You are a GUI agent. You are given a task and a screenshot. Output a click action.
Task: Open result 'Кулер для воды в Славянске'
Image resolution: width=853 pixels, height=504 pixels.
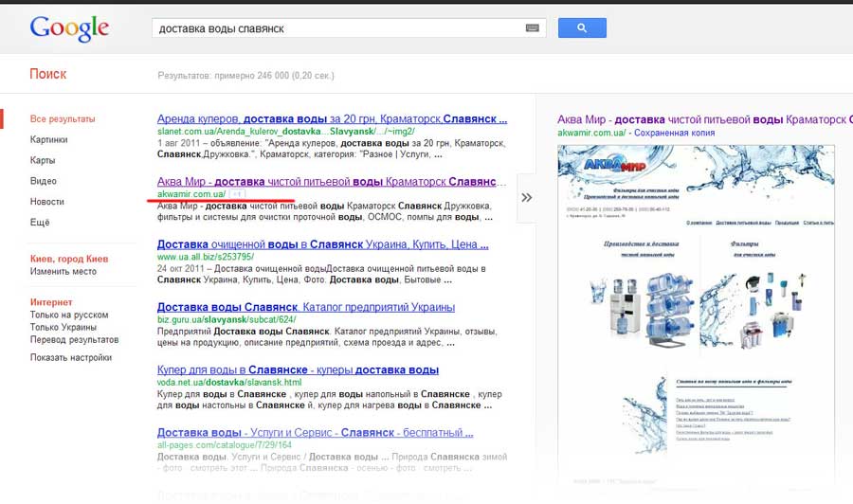(298, 370)
